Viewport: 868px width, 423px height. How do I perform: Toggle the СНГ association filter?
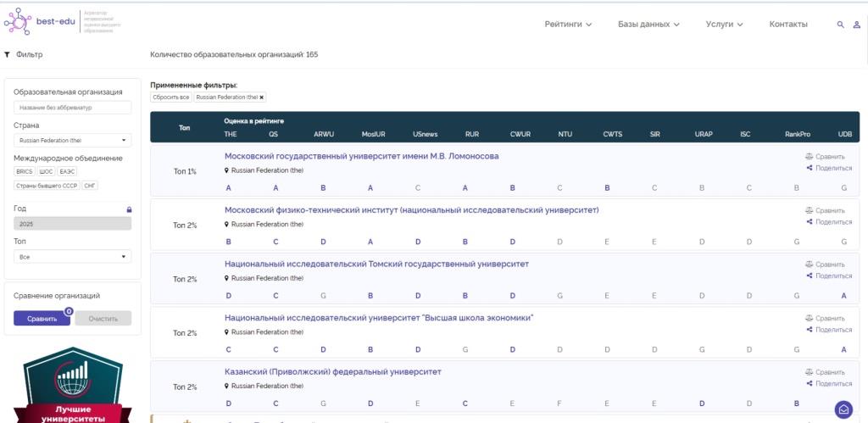click(90, 186)
